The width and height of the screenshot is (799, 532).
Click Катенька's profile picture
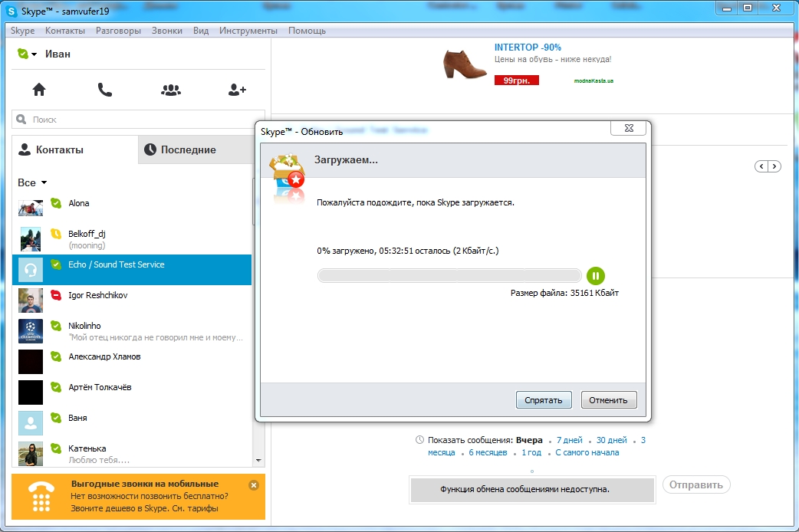[31, 453]
